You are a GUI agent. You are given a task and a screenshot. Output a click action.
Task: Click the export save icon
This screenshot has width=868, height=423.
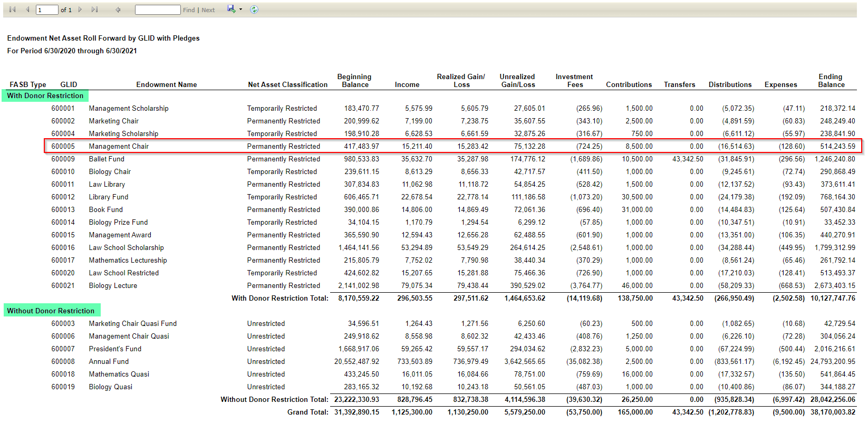[x=231, y=9]
